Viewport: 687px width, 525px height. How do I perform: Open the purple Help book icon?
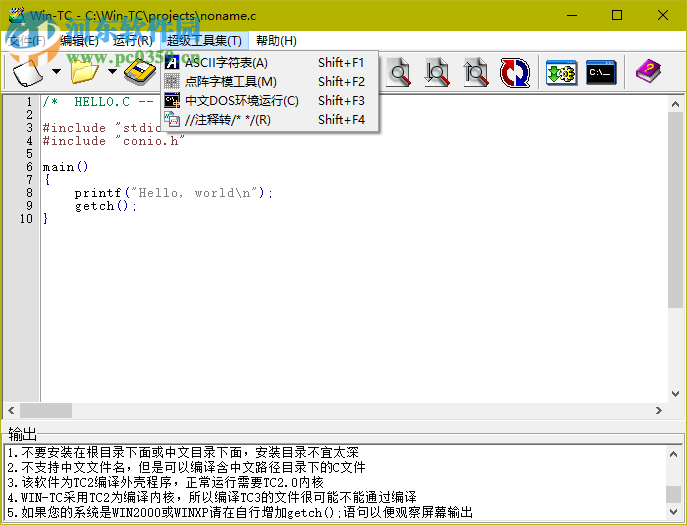[648, 71]
